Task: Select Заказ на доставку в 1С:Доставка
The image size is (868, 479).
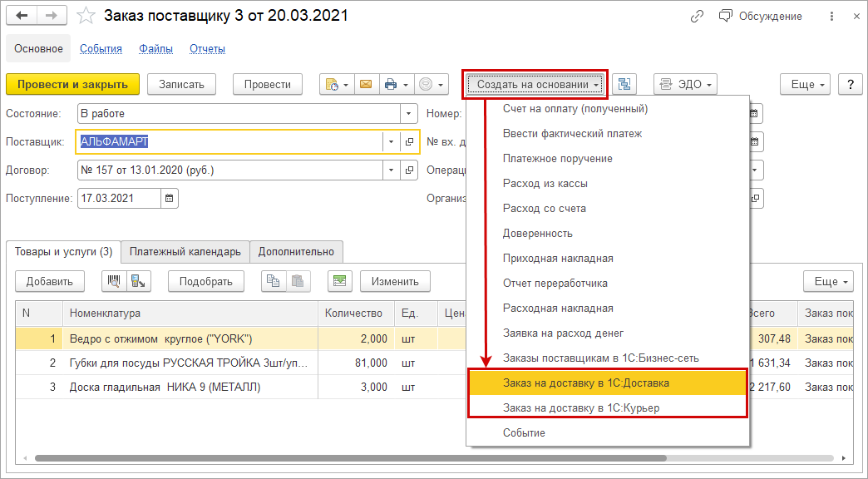Action: (x=608, y=383)
